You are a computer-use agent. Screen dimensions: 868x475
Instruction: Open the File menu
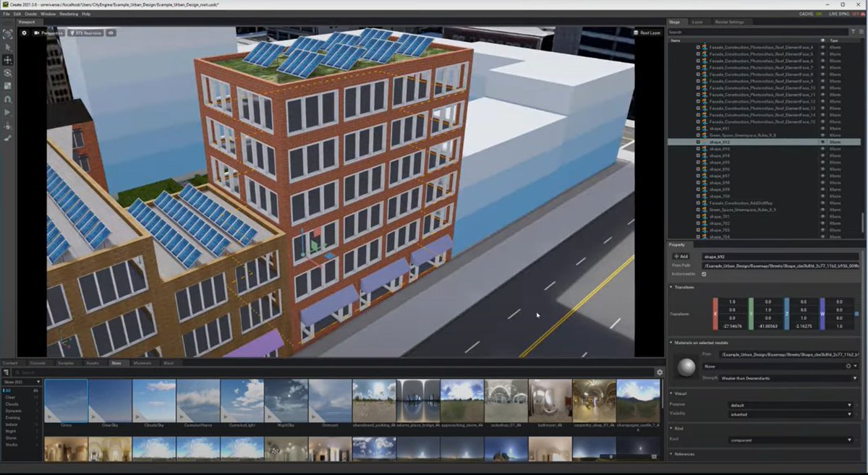pyautogui.click(x=7, y=14)
